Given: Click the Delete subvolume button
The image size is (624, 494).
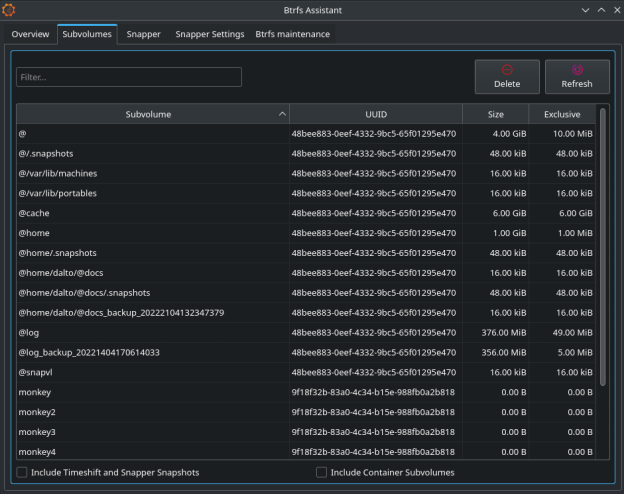Looking at the screenshot, I should click(507, 77).
